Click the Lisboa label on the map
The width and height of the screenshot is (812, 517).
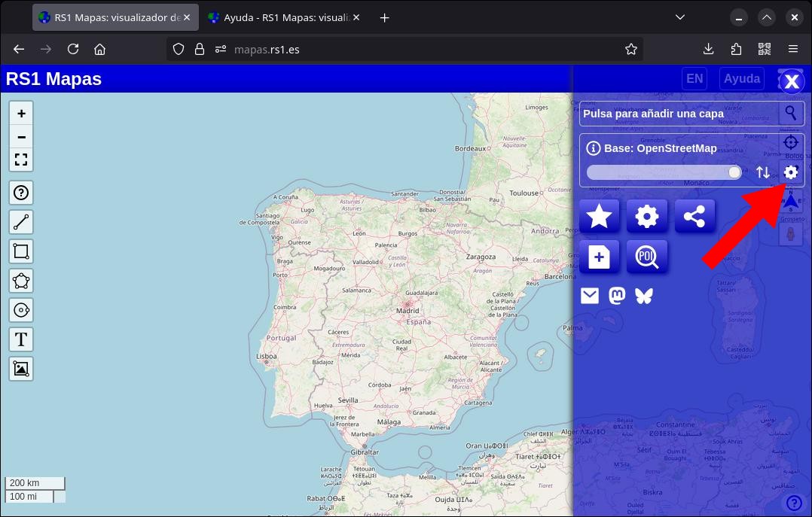tap(266, 356)
